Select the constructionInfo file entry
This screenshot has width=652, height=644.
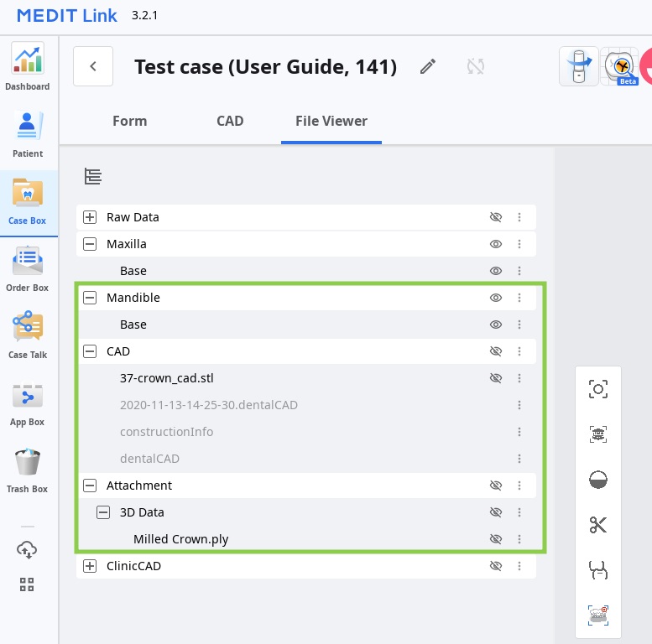167,432
